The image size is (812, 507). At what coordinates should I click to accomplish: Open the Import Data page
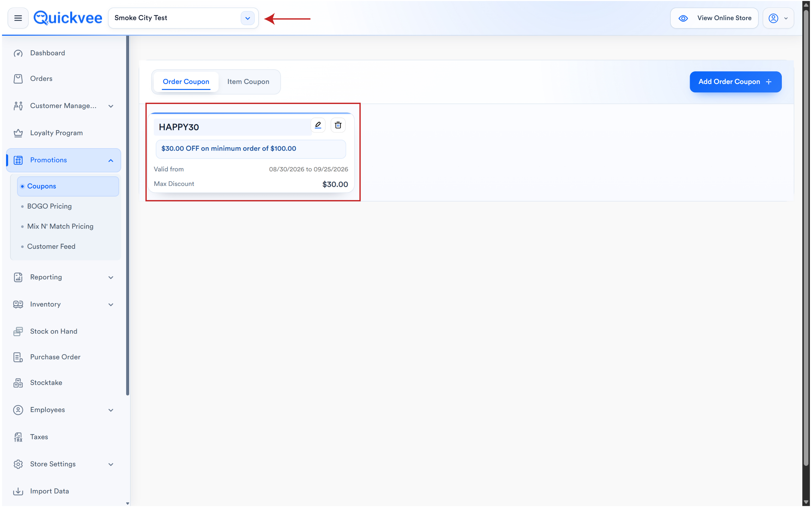[x=49, y=492]
